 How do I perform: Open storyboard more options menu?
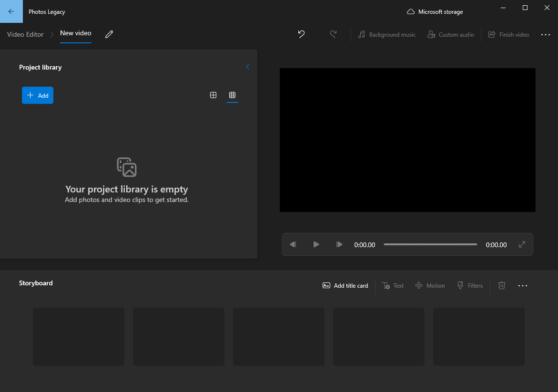[523, 286]
